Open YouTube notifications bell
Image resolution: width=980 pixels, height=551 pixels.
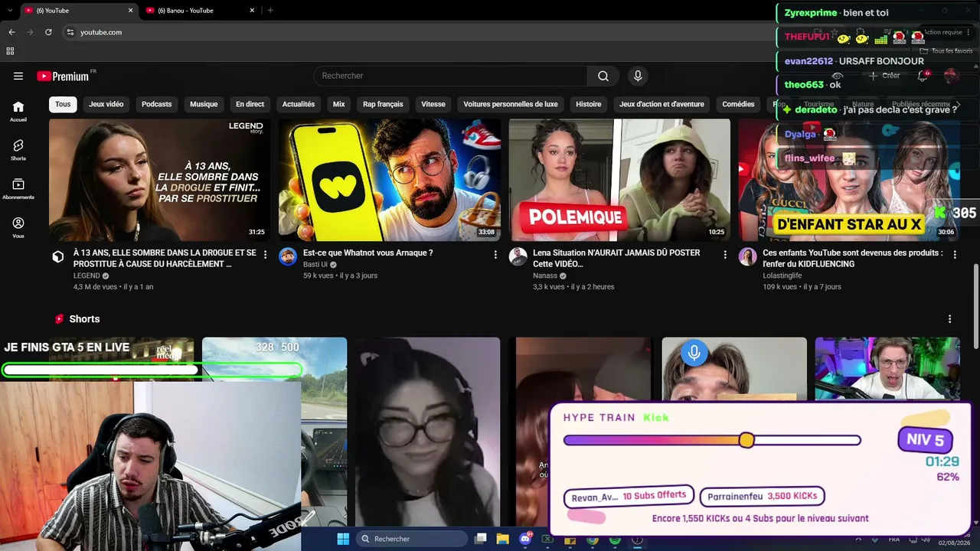pyautogui.click(x=923, y=76)
